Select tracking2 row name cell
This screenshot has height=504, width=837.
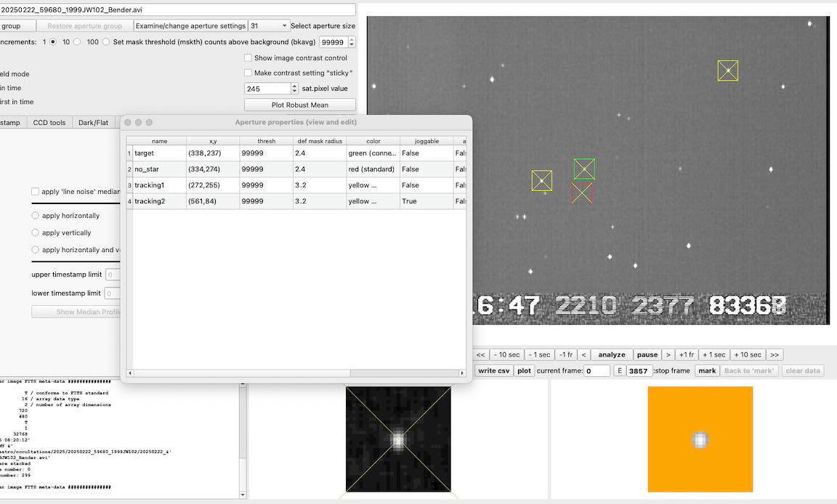159,201
